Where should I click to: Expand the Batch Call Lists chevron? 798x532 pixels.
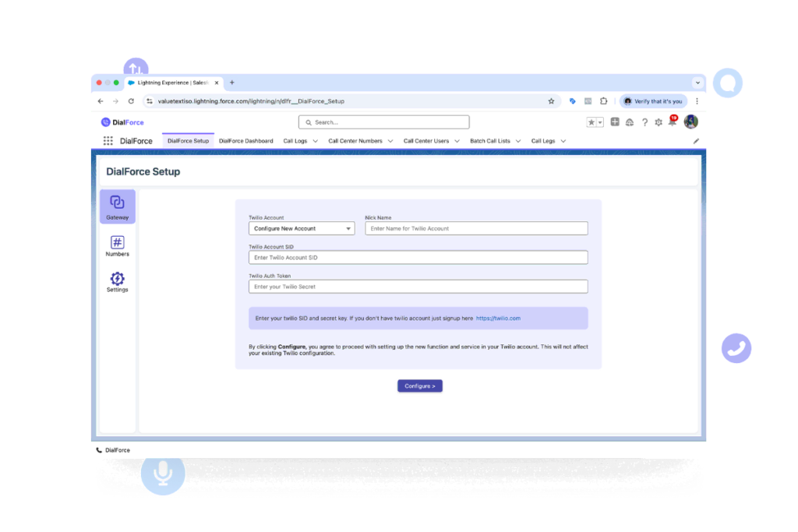point(518,141)
